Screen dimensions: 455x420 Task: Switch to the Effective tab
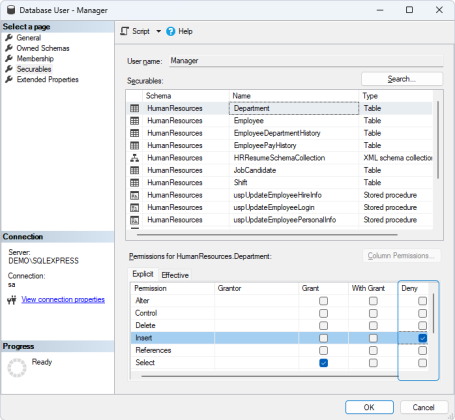(x=175, y=275)
